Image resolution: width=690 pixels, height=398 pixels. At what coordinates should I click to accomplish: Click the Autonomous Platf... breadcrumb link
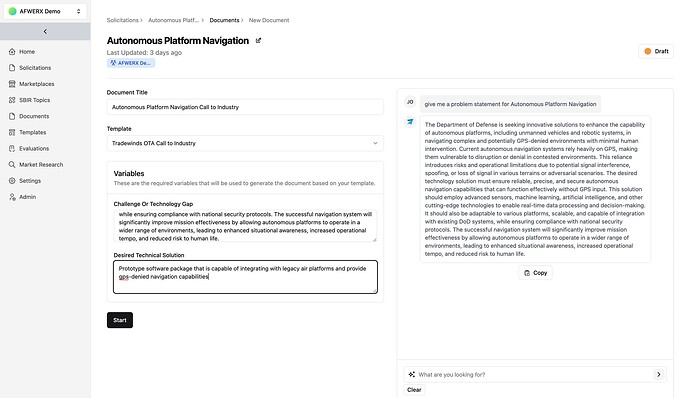tap(173, 20)
